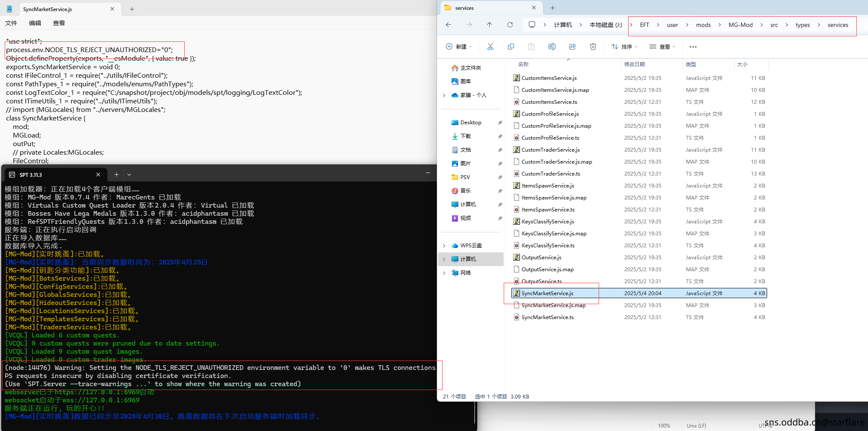Open 音乐 in Explorer sidebar
The width and height of the screenshot is (868, 431).
[465, 191]
